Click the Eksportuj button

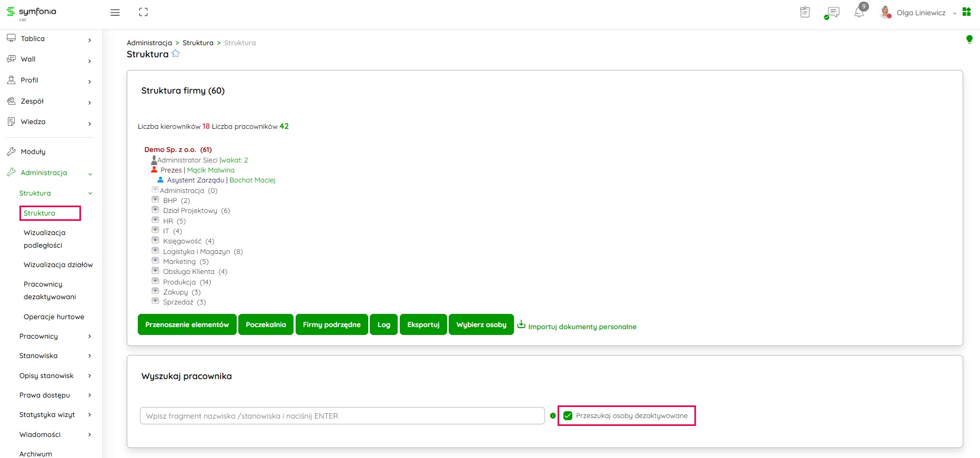coord(423,324)
